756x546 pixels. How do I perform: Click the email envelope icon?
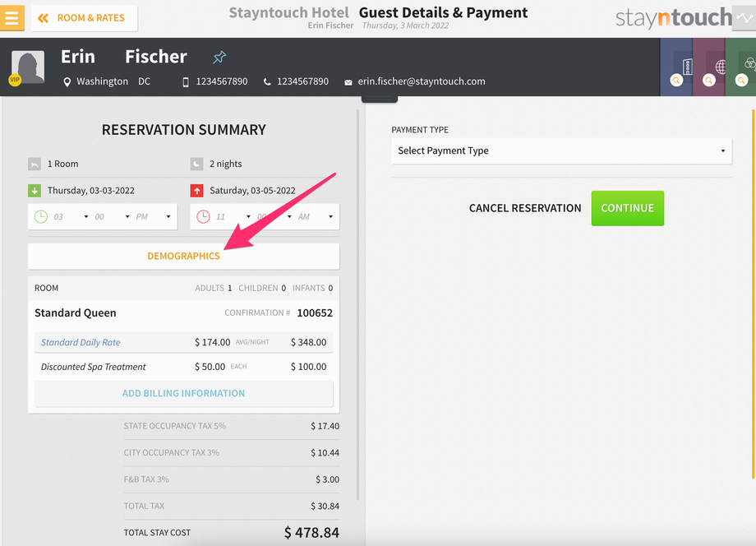(x=348, y=82)
